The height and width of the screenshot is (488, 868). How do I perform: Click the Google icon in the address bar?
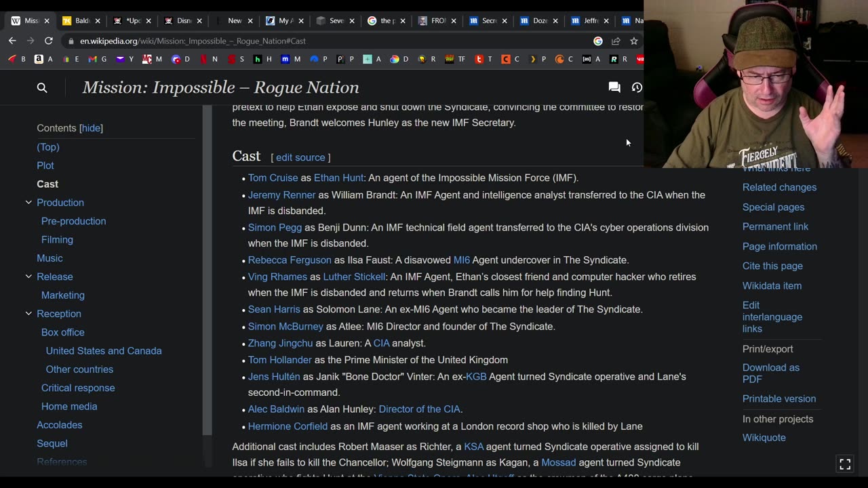[598, 41]
